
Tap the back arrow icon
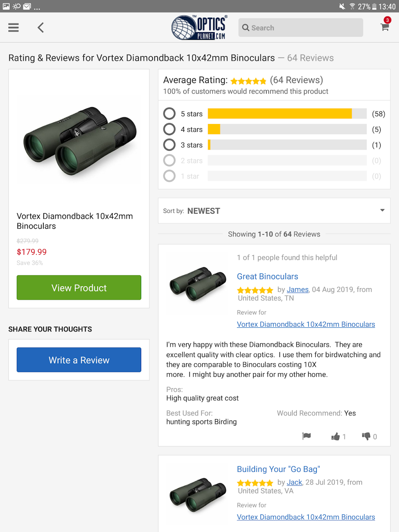coord(41,28)
